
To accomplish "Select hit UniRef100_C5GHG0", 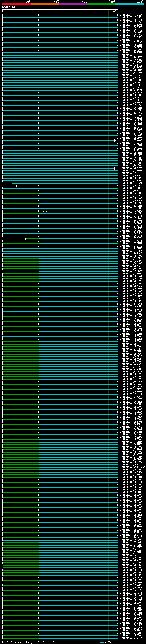I will pos(131,477).
